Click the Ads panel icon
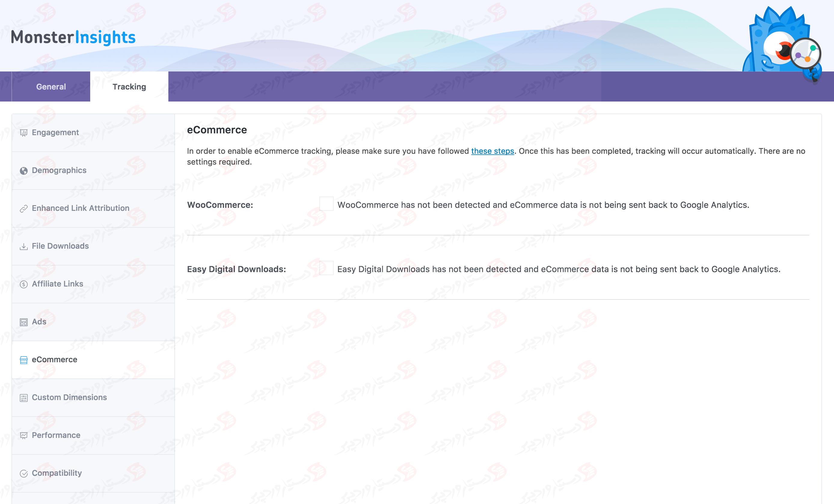Image resolution: width=834 pixels, height=504 pixels. click(x=23, y=322)
